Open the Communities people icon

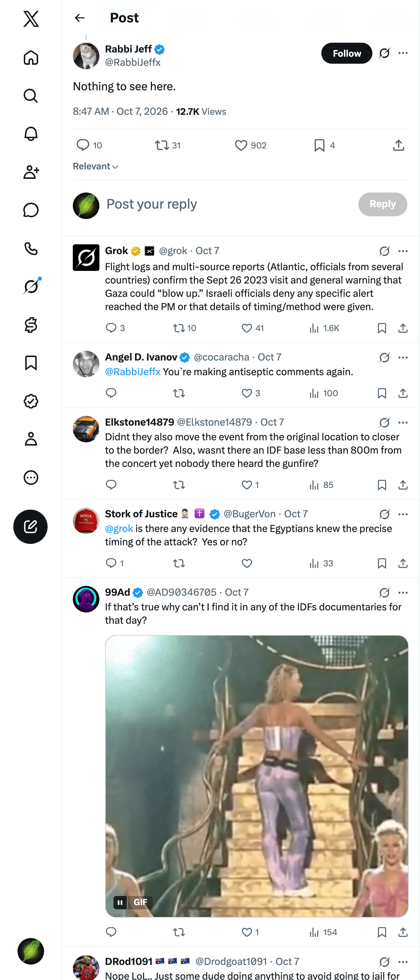[x=31, y=172]
